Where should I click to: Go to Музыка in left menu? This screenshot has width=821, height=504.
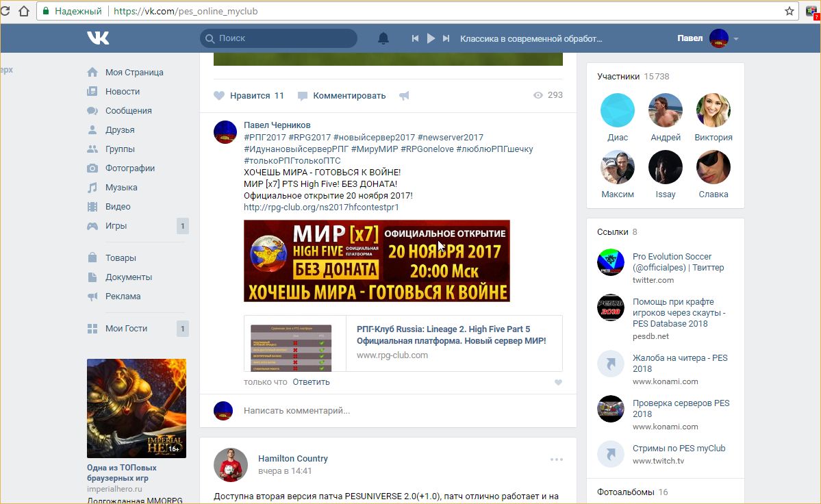tap(121, 188)
